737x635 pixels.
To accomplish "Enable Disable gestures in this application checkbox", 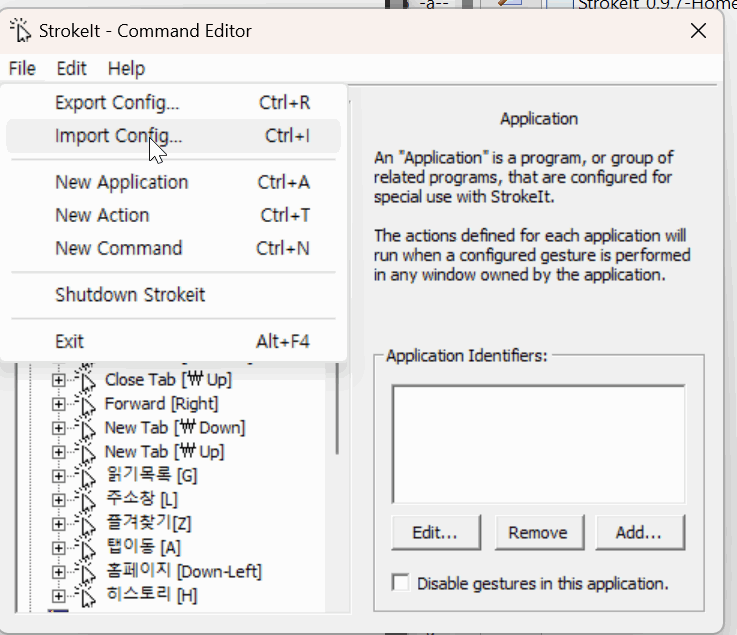I will (400, 583).
